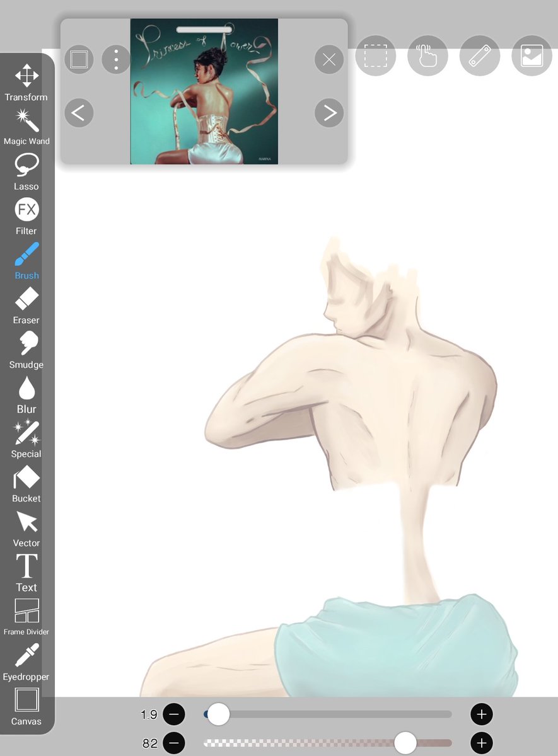Image resolution: width=558 pixels, height=756 pixels.
Task: Tap the Princess of Power reference thumbnail
Action: (203, 90)
